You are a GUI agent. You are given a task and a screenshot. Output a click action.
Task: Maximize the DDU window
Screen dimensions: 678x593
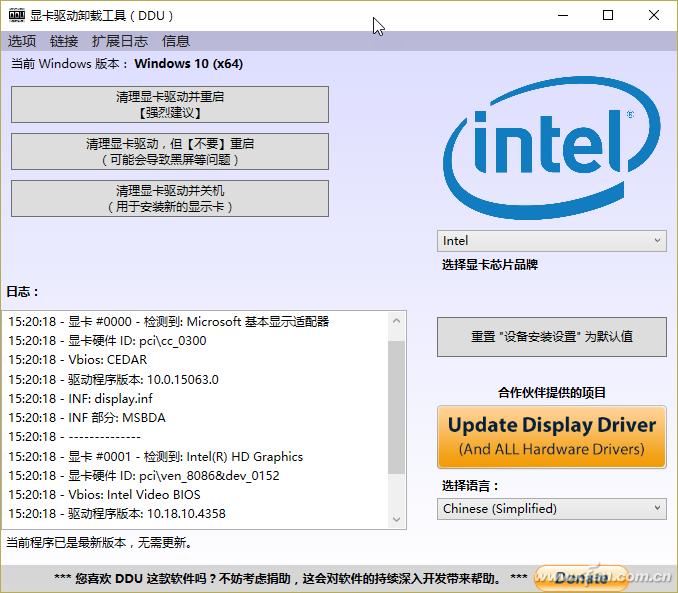[x=608, y=16]
